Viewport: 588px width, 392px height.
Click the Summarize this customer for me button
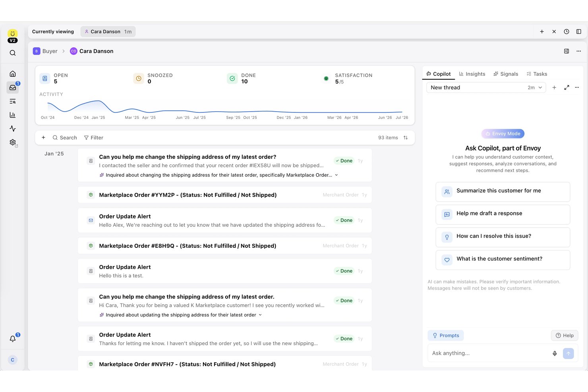[503, 192]
